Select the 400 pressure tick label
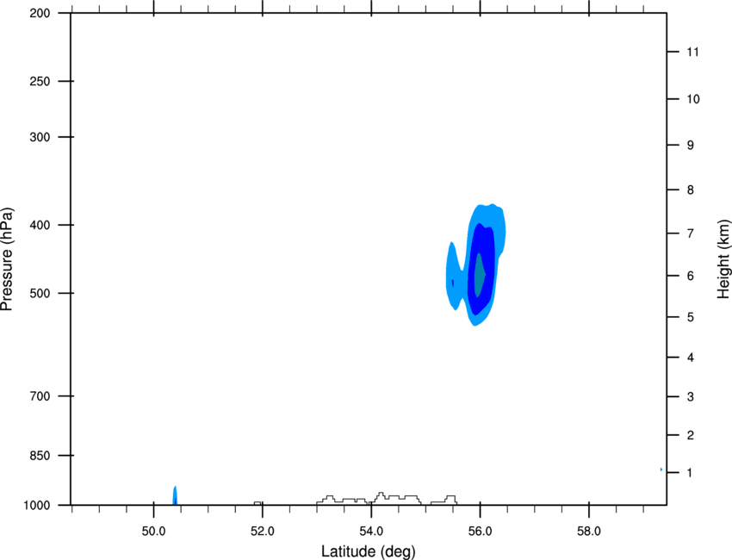Viewport: 732px width, 560px height. [x=40, y=225]
